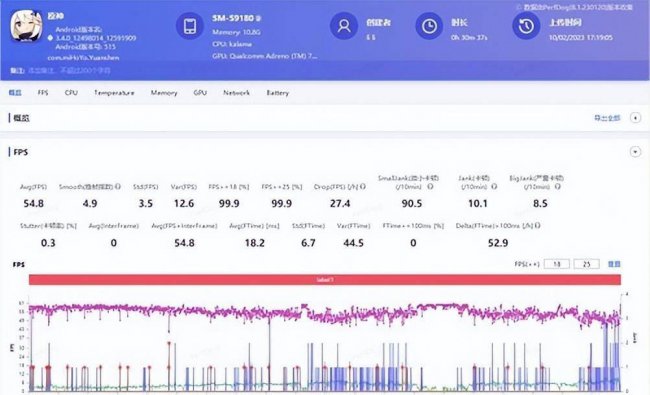Click the Stutter value 0.3
650x395 pixels.
(x=48, y=243)
